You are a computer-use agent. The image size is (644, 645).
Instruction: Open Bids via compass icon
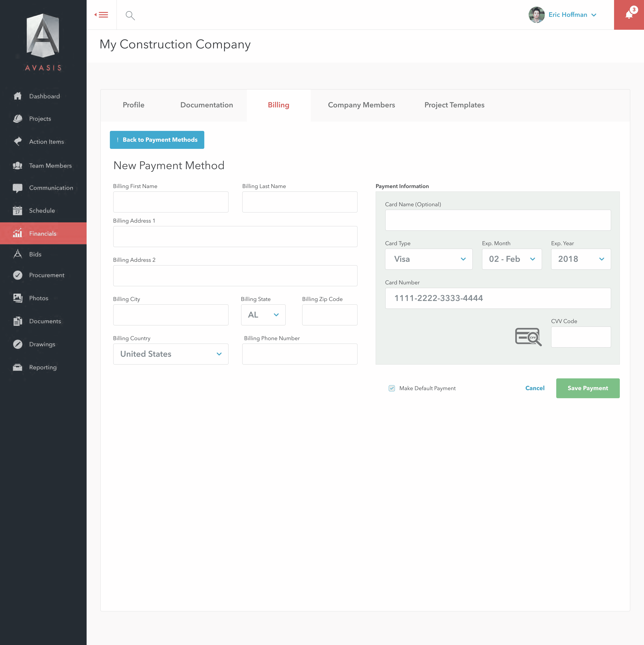click(18, 254)
